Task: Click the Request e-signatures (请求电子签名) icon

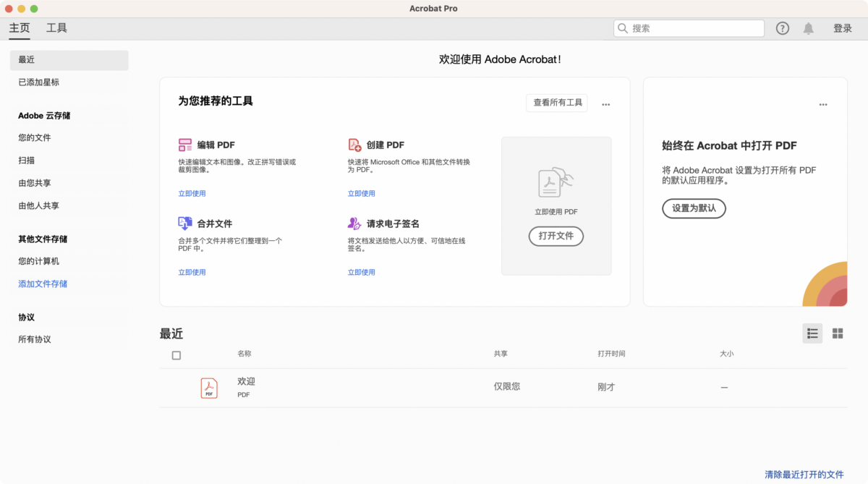Action: click(x=354, y=224)
